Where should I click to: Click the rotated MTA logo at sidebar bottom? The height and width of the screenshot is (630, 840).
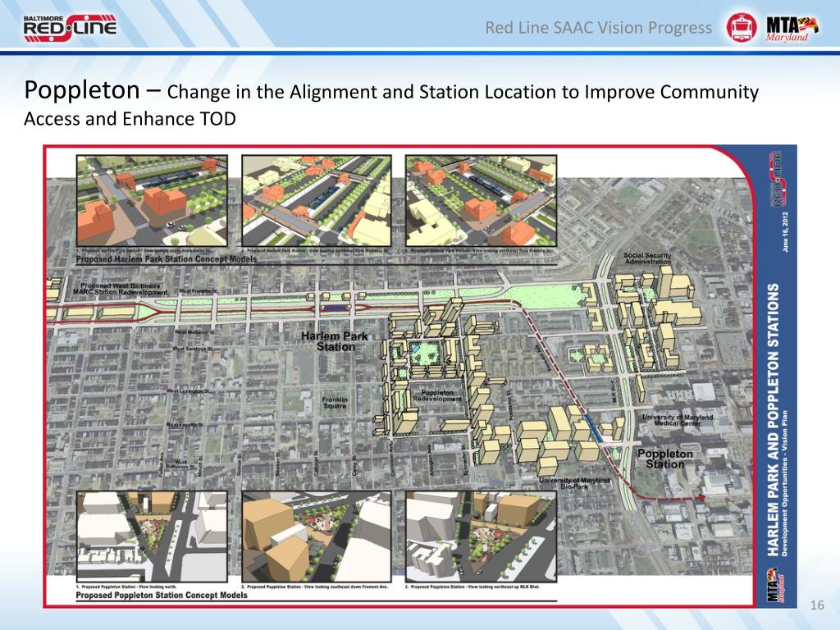(776, 586)
